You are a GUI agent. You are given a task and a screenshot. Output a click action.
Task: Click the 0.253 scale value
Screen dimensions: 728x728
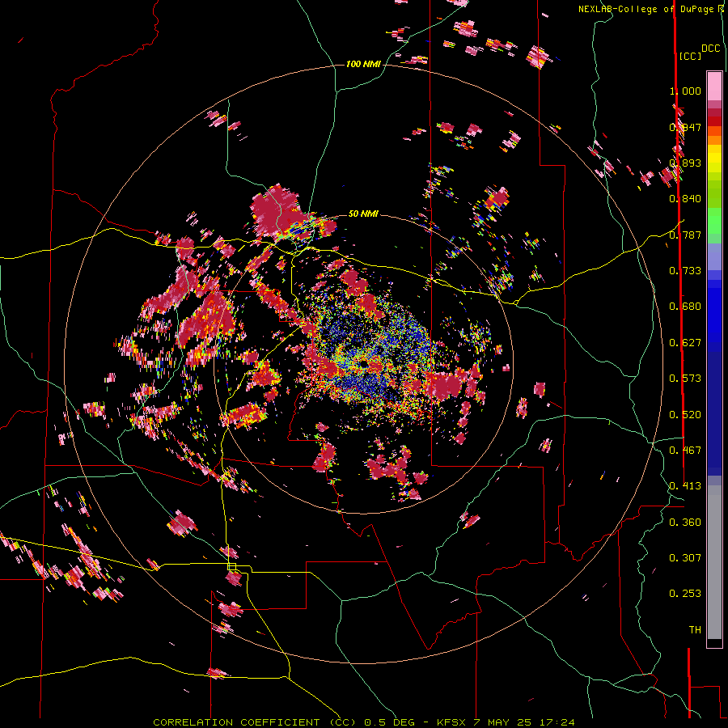[x=685, y=594]
